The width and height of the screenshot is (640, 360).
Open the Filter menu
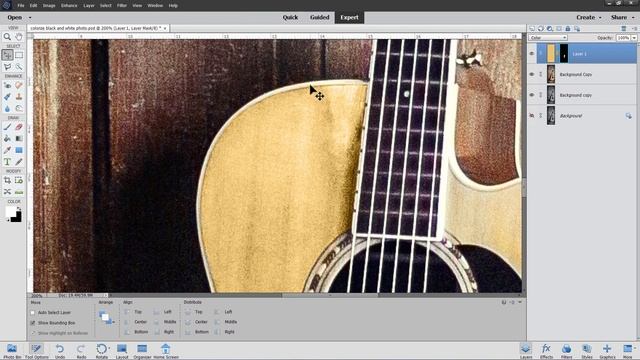pos(122,6)
